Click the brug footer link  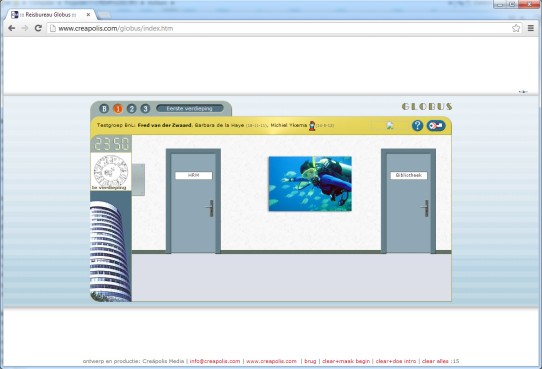point(310,361)
